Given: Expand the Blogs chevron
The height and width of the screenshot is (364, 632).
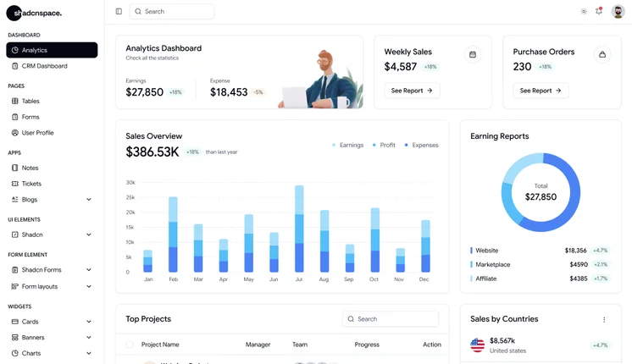Looking at the screenshot, I should point(89,199).
